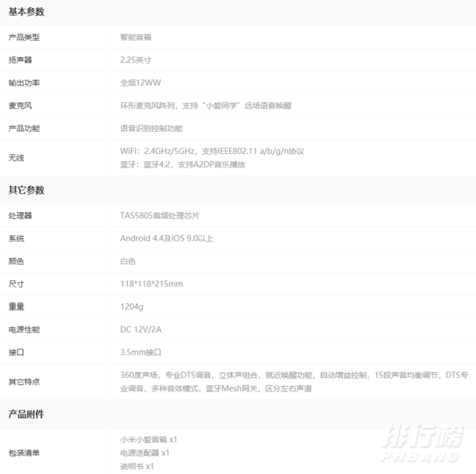The height and width of the screenshot is (474, 476).
Task: Select 小米小爱音箱 x1 in packing list
Action: click(148, 439)
